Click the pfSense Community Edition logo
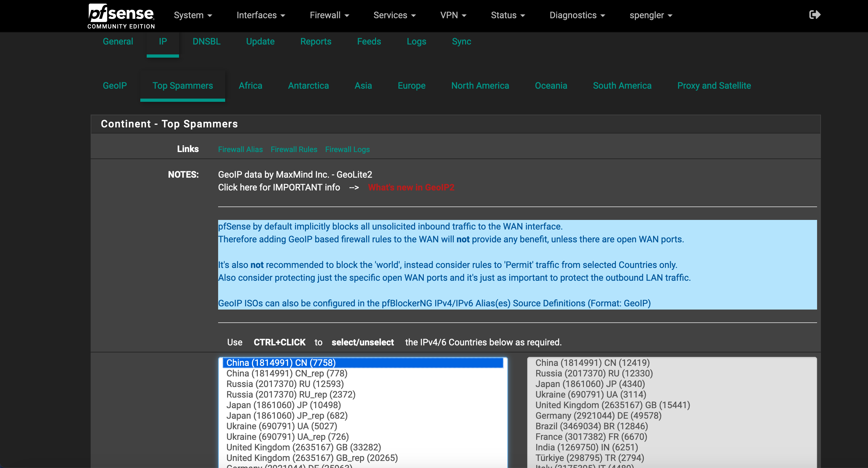Image resolution: width=868 pixels, height=468 pixels. click(121, 16)
